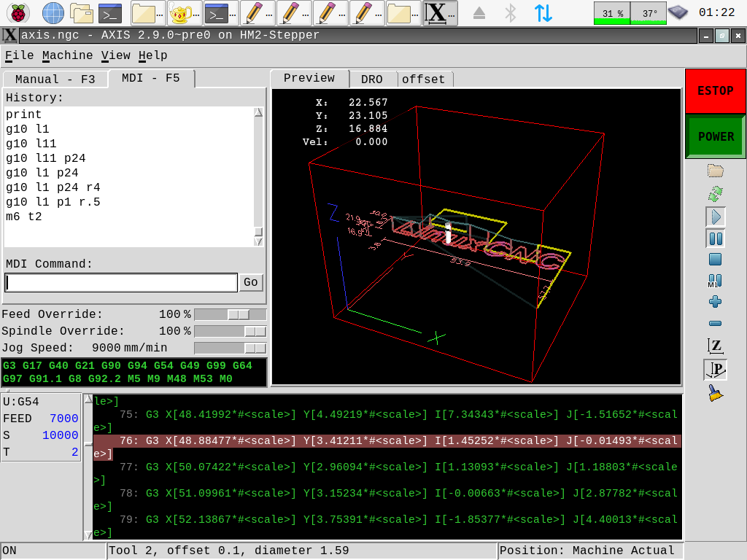
Task: Click the G-code listing scroll down arrow
Action: [88, 534]
